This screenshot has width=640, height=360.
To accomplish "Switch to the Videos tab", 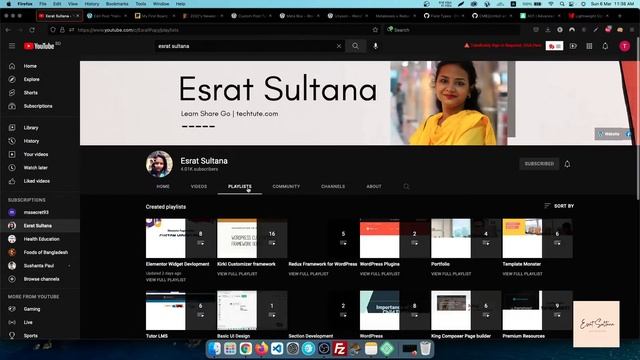I will coord(199,187).
